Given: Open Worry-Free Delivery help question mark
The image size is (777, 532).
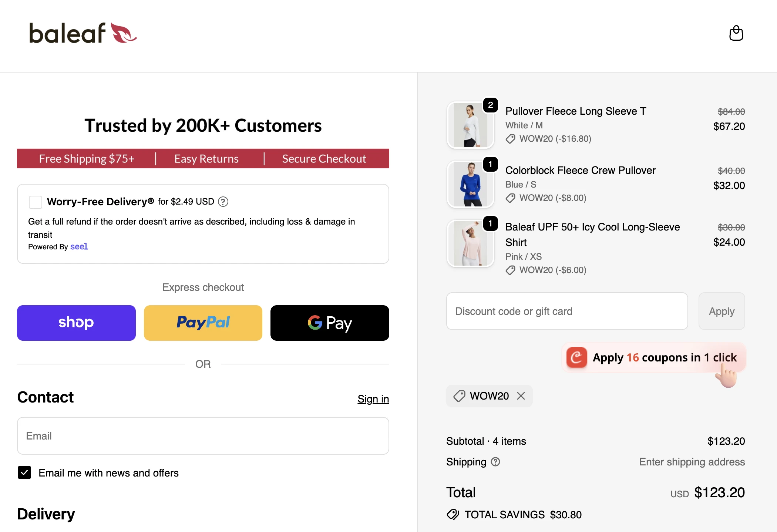Looking at the screenshot, I should [x=223, y=202].
